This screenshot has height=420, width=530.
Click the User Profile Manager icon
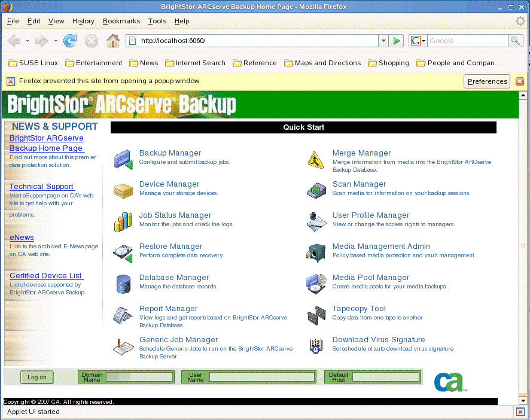(x=316, y=222)
